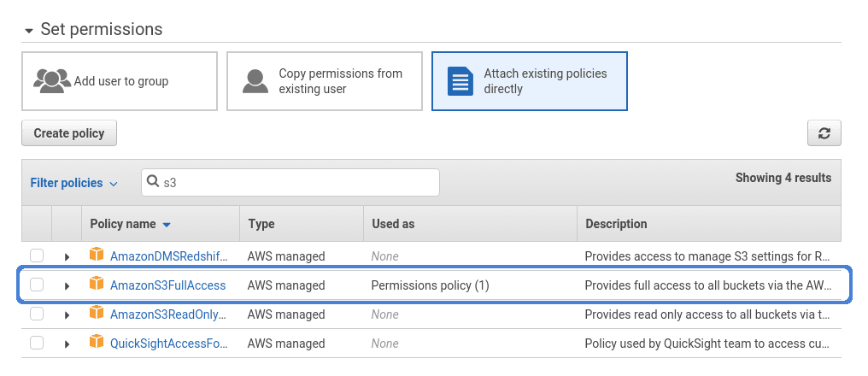
Task: Click the policy search field containing s3
Action: [x=290, y=182]
